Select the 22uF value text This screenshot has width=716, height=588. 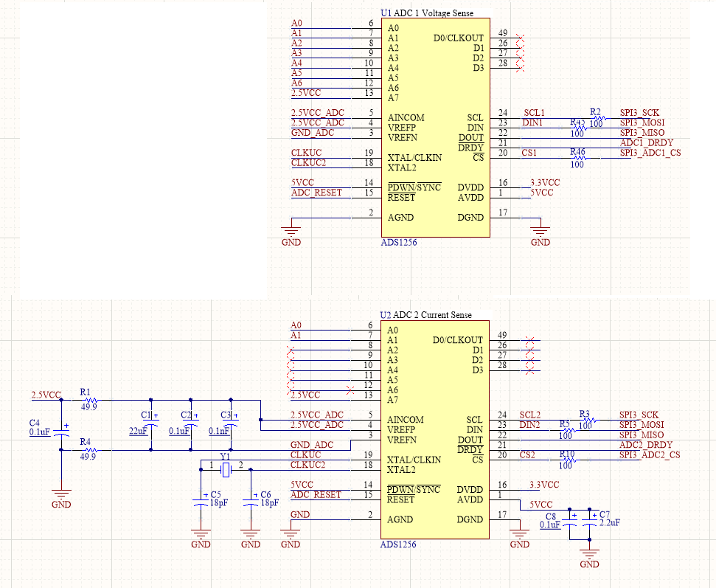coord(139,431)
